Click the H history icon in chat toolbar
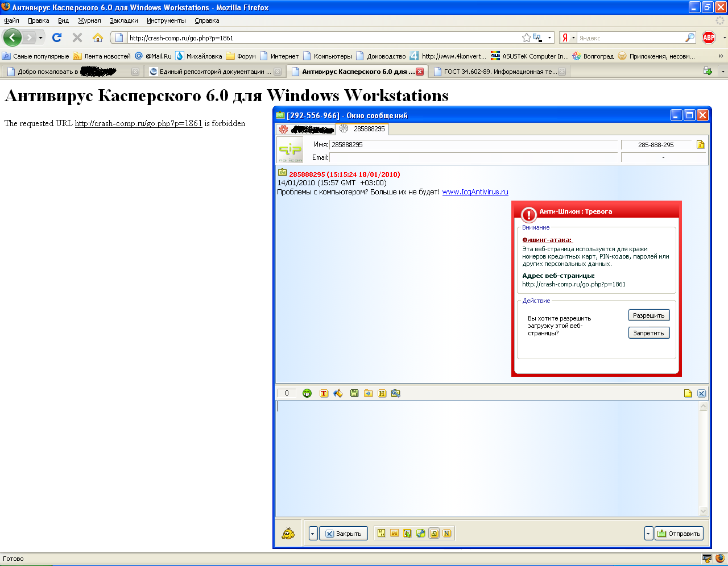This screenshot has height=566, width=728. coord(382,393)
